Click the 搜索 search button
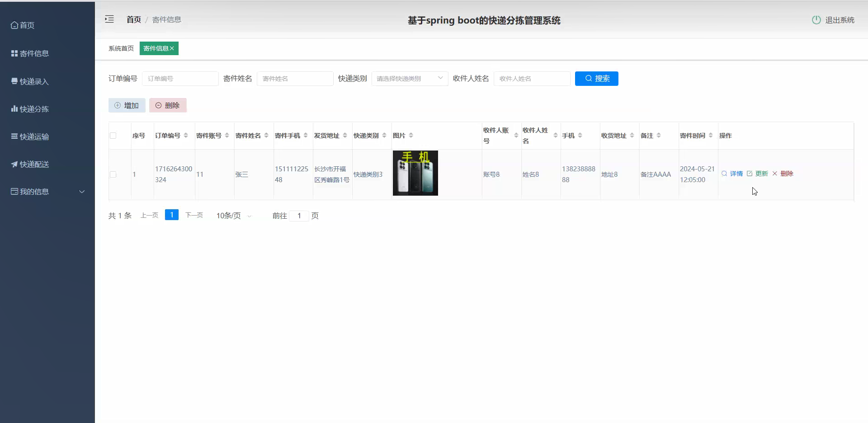This screenshot has height=423, width=868. click(596, 78)
